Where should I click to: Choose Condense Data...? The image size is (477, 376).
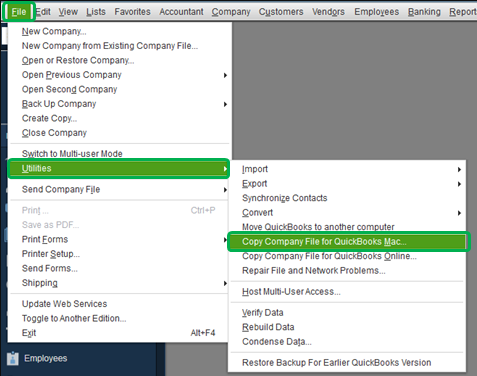coord(347,342)
